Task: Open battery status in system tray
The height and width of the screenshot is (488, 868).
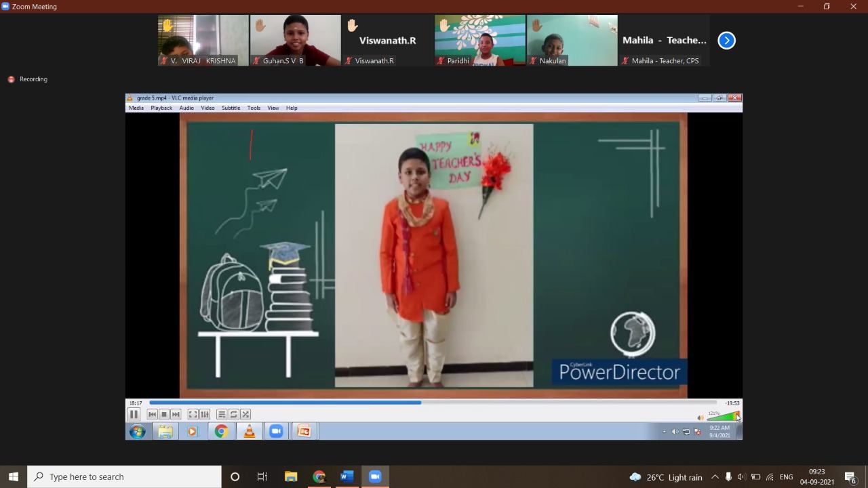Action: [755, 477]
